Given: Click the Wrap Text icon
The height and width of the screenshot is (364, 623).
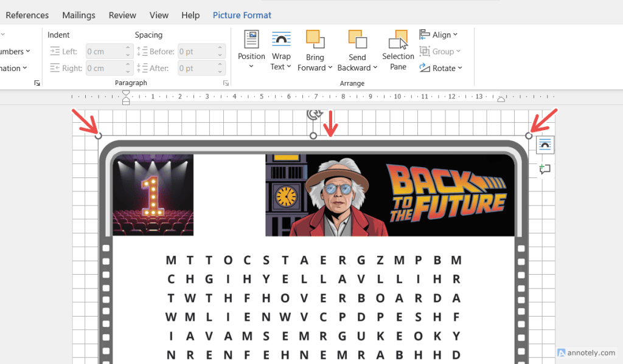Looking at the screenshot, I should coord(281,39).
